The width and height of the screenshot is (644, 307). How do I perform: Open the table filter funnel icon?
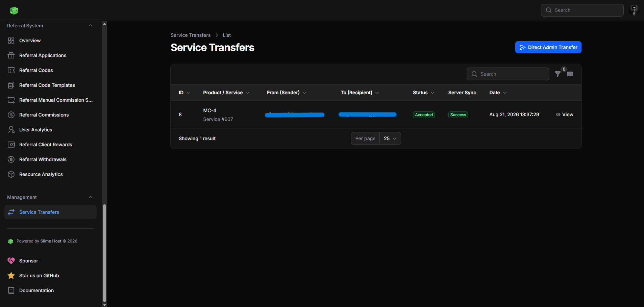[x=558, y=74]
